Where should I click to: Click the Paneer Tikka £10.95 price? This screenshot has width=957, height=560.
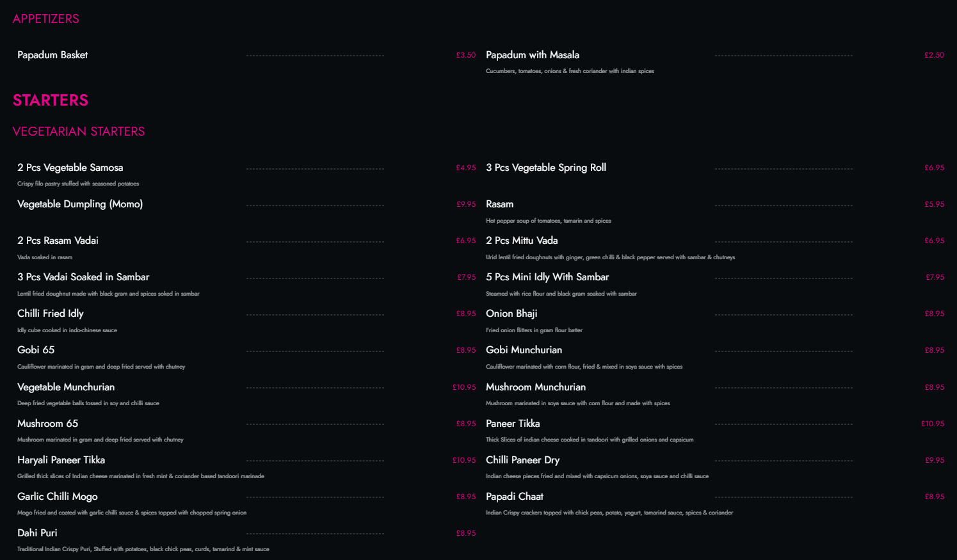[932, 424]
